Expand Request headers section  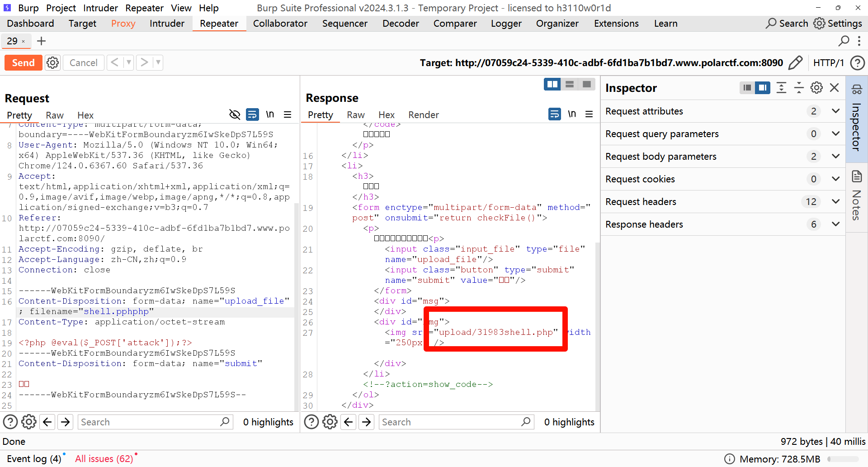click(723, 202)
